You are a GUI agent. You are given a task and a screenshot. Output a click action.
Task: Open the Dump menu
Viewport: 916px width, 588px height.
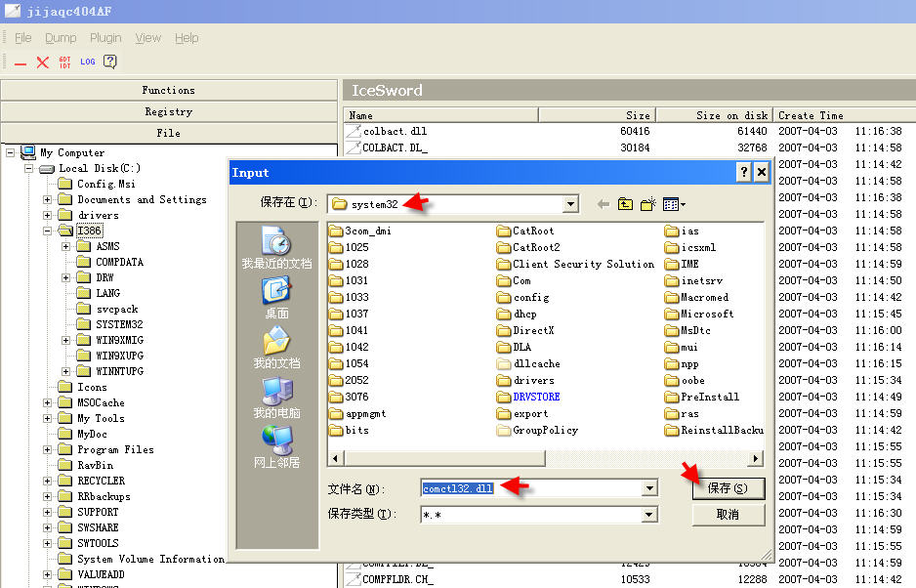click(61, 38)
